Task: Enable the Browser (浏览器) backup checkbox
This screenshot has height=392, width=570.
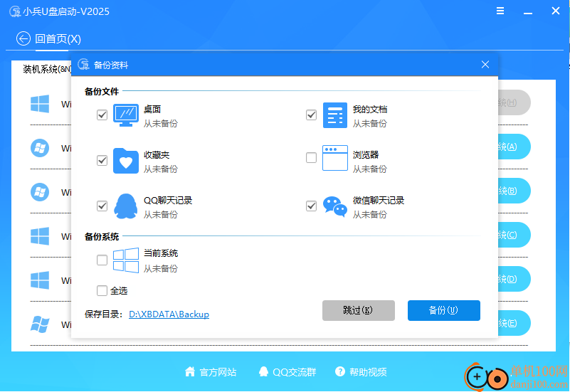Action: tap(311, 158)
